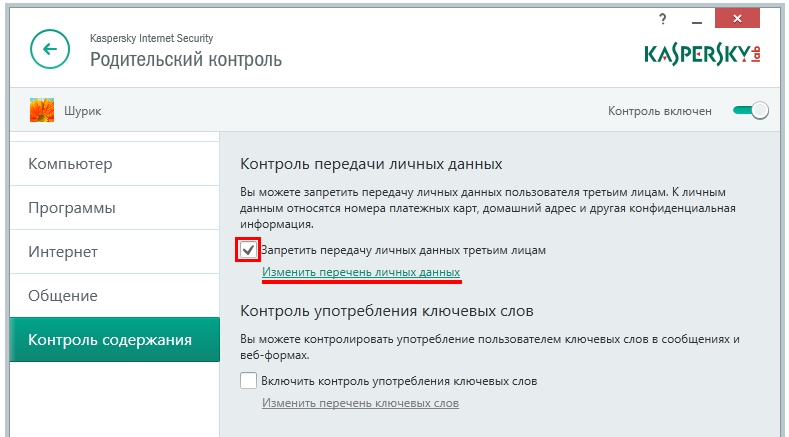Click the back arrow button

coord(50,48)
